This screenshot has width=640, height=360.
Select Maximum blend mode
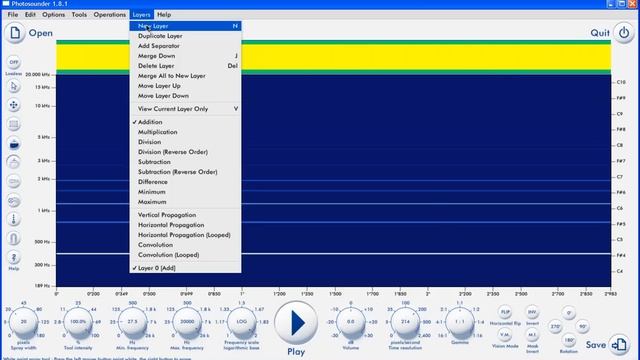pos(185,202)
